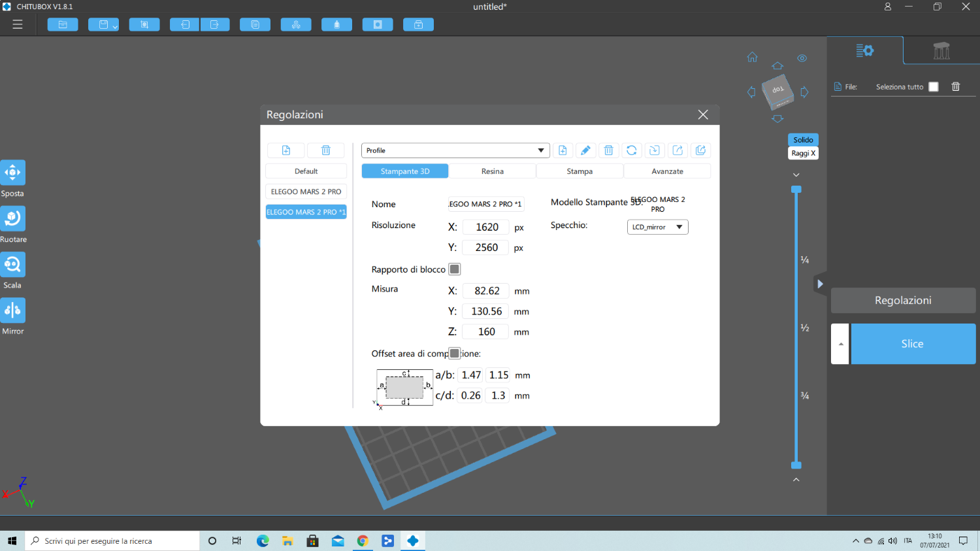Click the Misura Z field showing 160
Image resolution: width=980 pixels, height=551 pixels.
[x=486, y=331]
